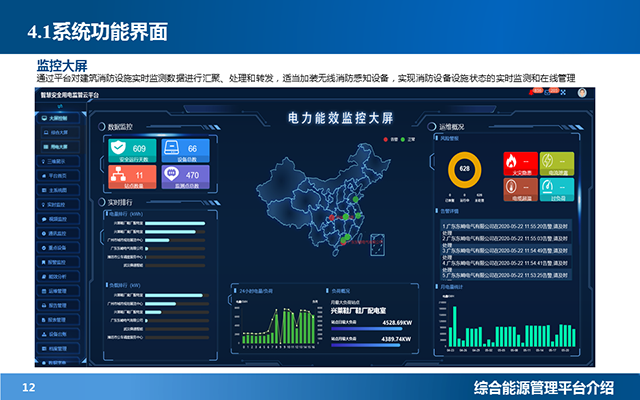The width and height of the screenshot is (640, 400).
Task: Click the network tree icon on the 11 card
Action: click(118, 174)
